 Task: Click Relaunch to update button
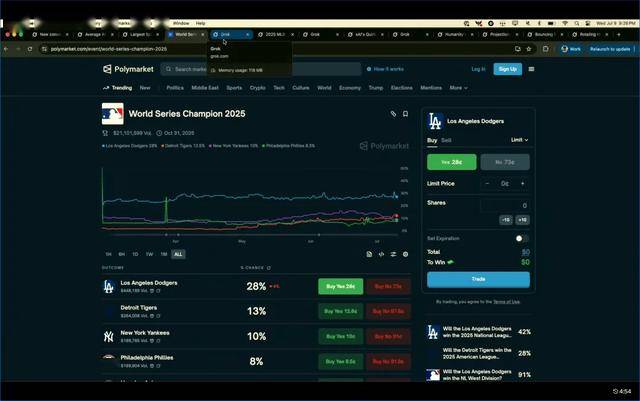611,49
